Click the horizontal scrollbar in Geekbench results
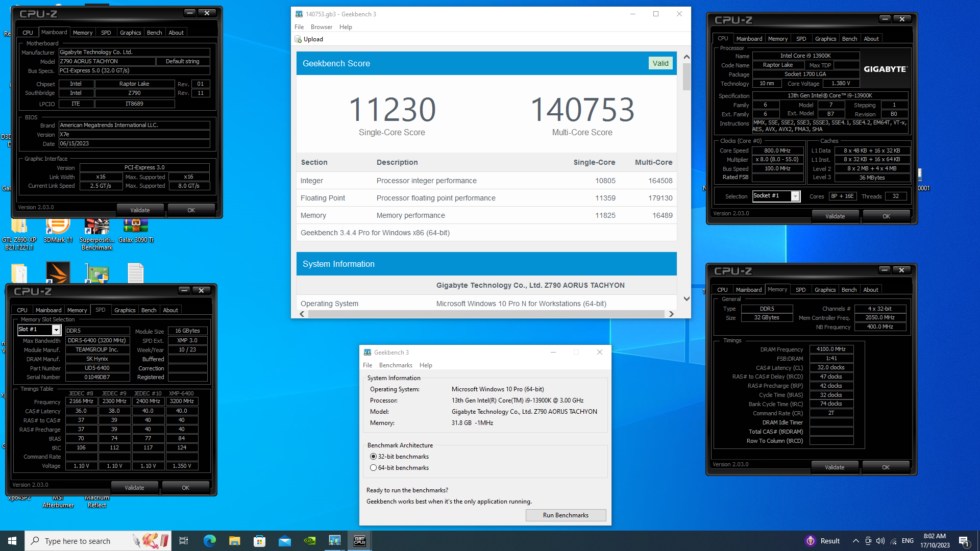This screenshot has height=551, width=980. [486, 314]
